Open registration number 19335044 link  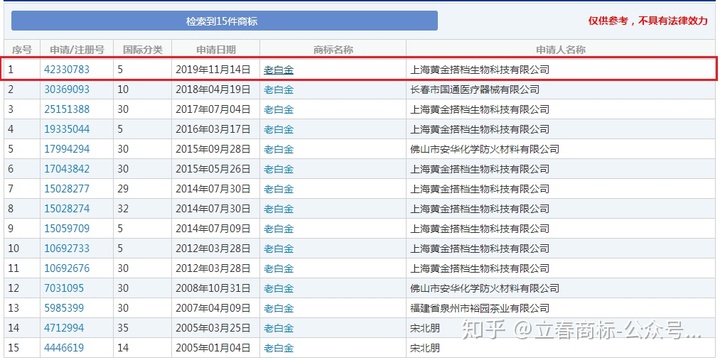(67, 129)
